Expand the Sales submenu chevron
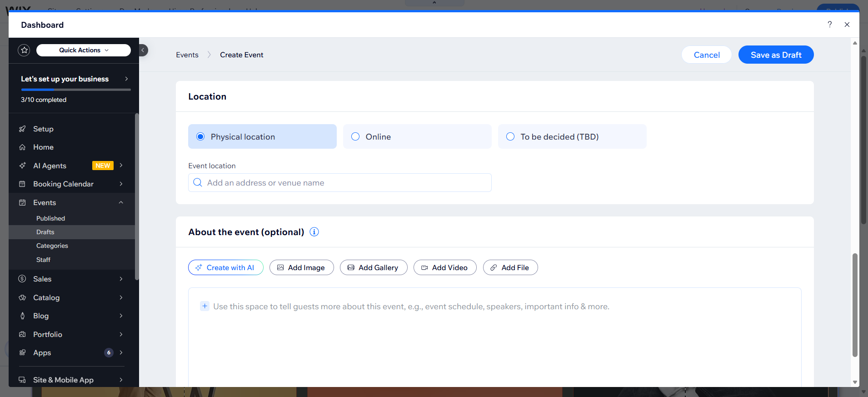The width and height of the screenshot is (868, 397). [121, 279]
